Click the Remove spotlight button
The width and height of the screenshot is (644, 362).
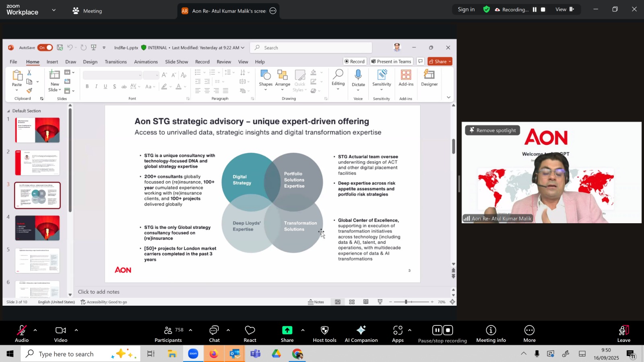click(493, 130)
